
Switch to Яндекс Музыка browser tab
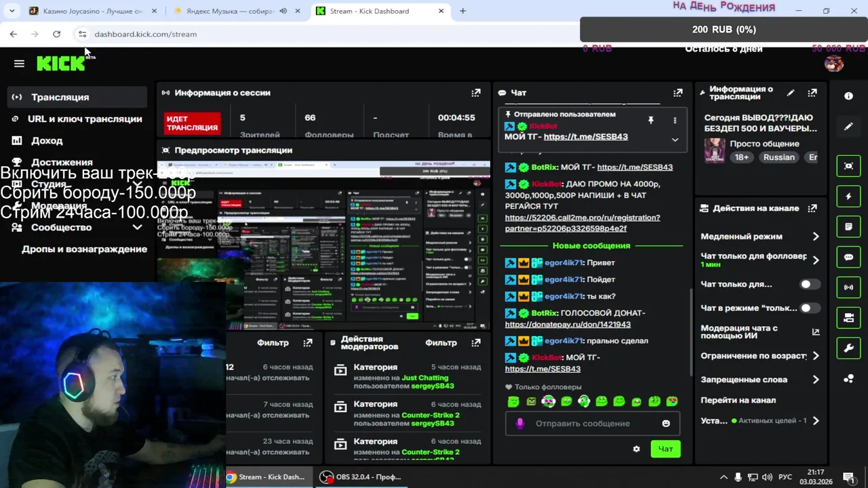(x=239, y=11)
